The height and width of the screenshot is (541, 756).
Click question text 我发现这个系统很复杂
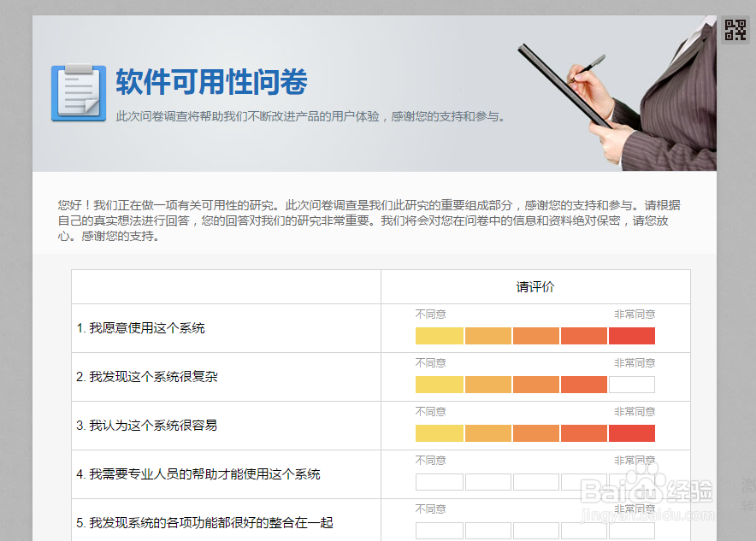coord(150,375)
